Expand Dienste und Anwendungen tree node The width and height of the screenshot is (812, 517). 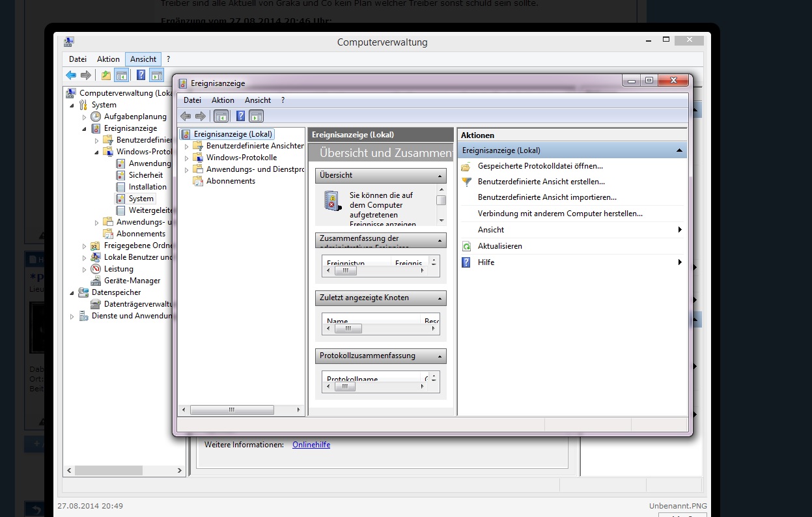tap(72, 316)
